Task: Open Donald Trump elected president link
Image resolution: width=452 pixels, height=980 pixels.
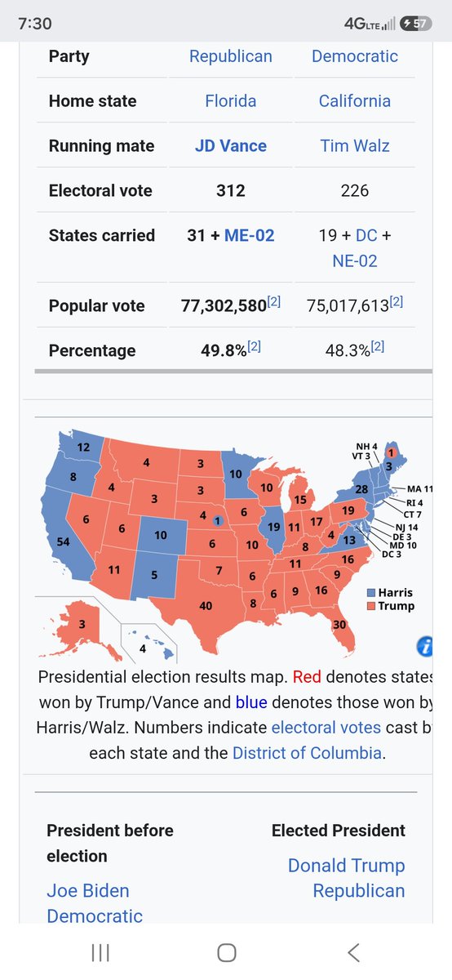Action: tap(347, 866)
